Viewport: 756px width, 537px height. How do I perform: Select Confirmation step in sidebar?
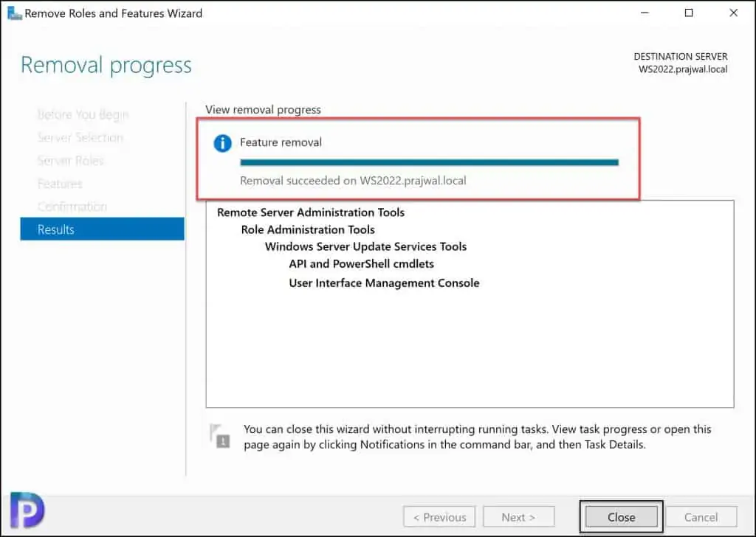pyautogui.click(x=72, y=206)
